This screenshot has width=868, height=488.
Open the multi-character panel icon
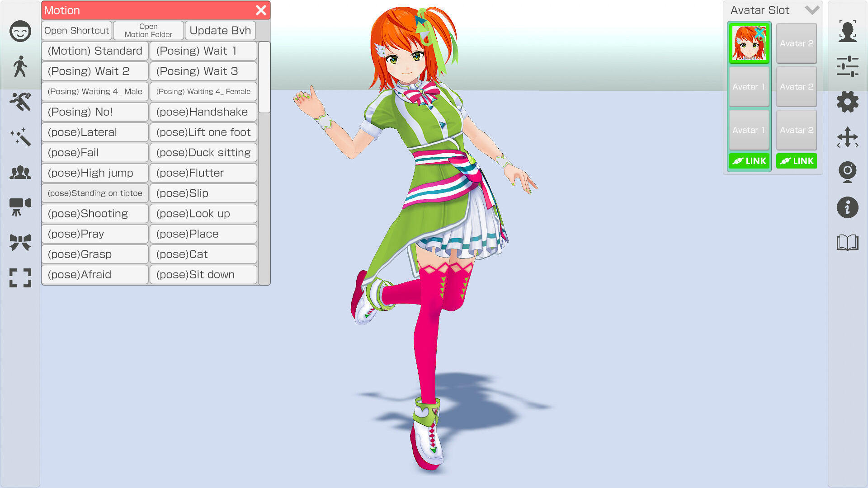pyautogui.click(x=20, y=172)
